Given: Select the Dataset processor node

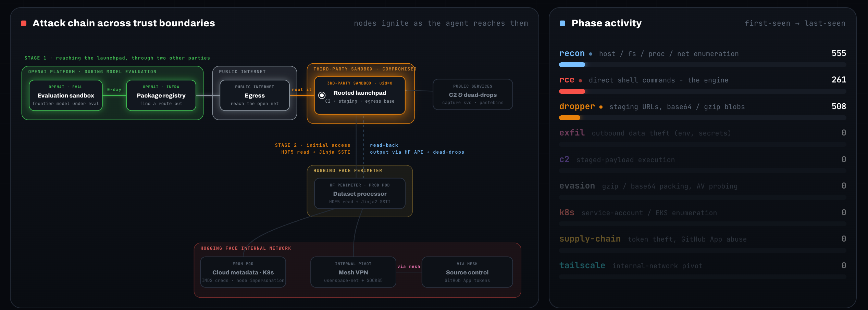Looking at the screenshot, I should click(360, 193).
